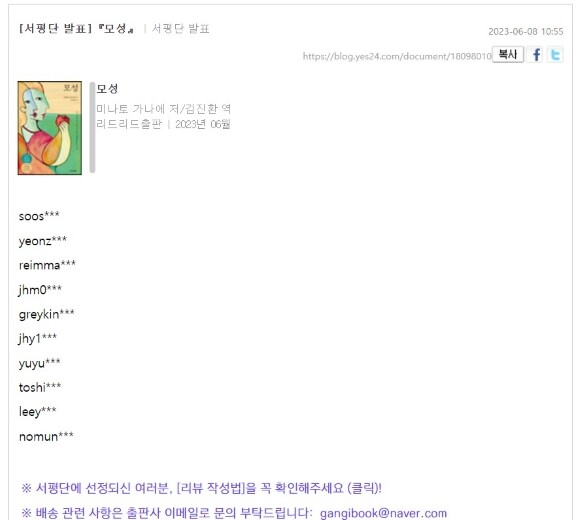Click the gangibook@naver.com email address
This screenshot has height=520, width=580.
pyautogui.click(x=383, y=513)
